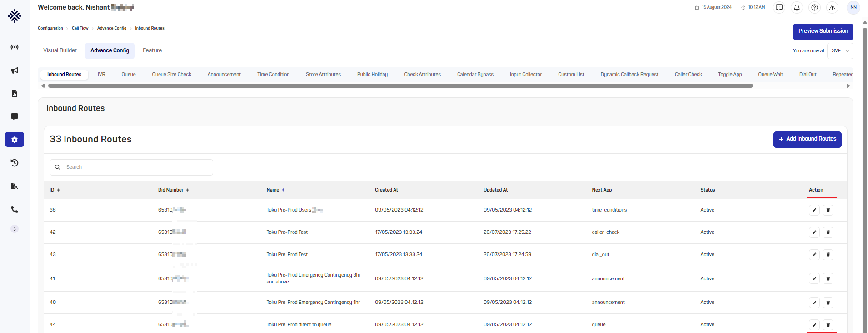Viewport: 868px width, 333px height.
Task: Select the Public Holiday sub-tab
Action: pyautogui.click(x=372, y=74)
